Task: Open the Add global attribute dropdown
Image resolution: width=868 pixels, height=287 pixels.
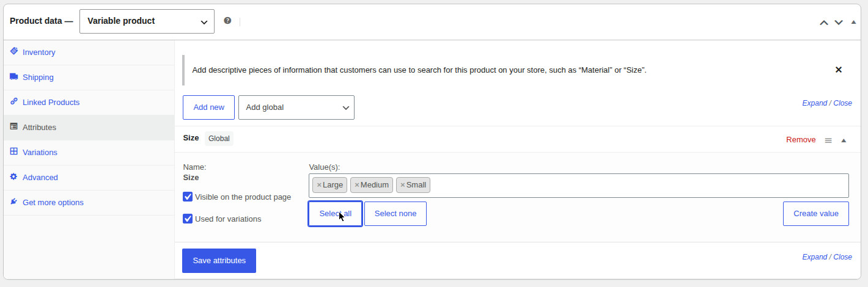Action: (296, 107)
